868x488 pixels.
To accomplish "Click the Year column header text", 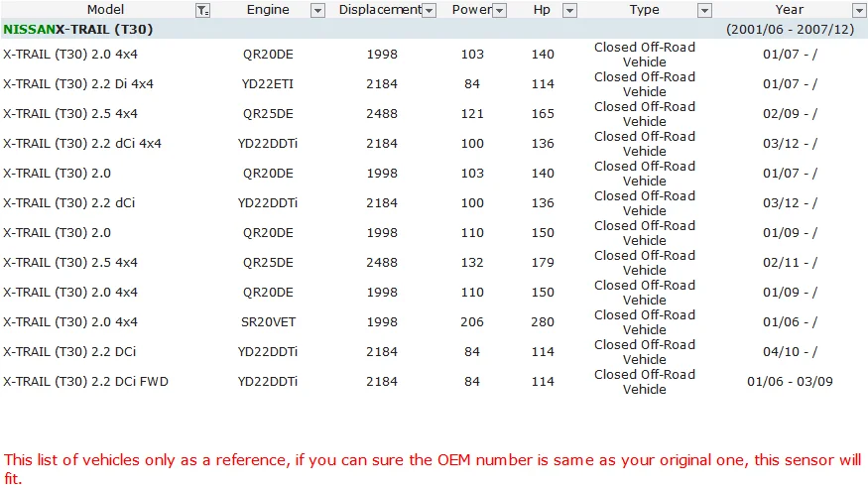I will click(790, 9).
